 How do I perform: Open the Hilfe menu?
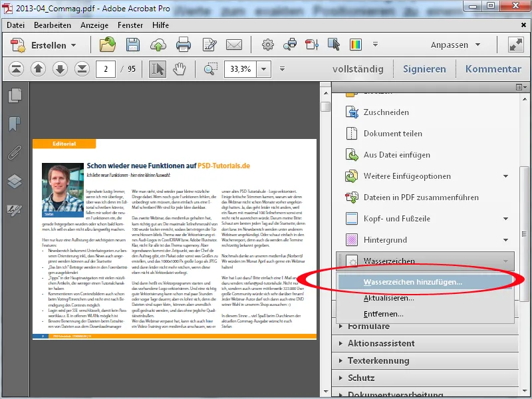click(160, 25)
